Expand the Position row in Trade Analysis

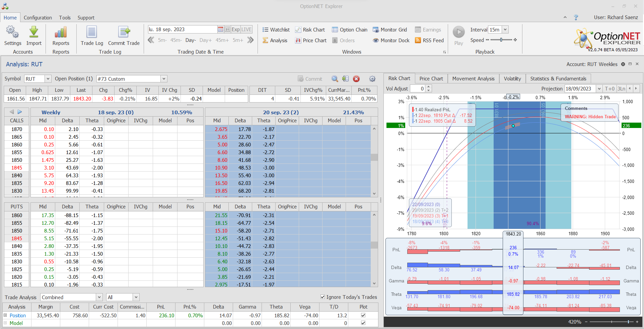[5, 315]
